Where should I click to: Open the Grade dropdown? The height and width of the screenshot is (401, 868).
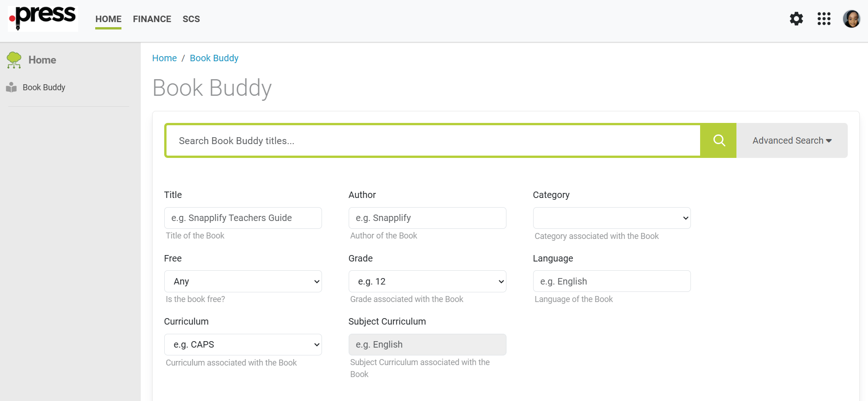coord(427,281)
